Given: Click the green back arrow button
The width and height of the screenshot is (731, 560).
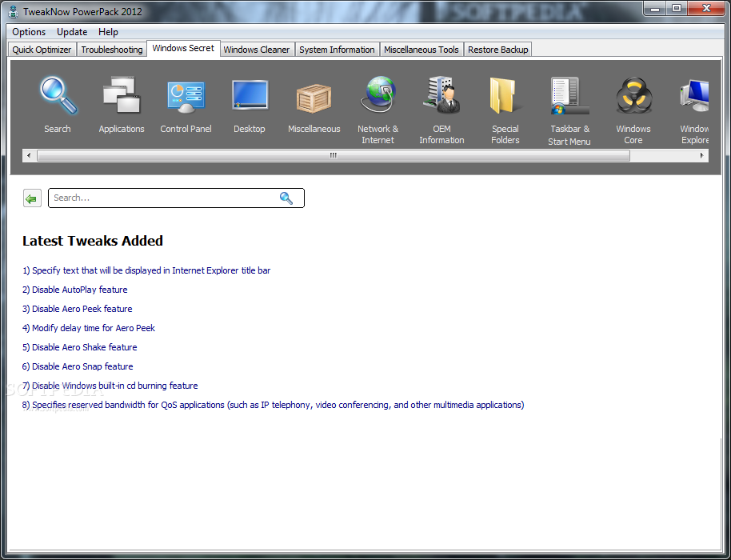Looking at the screenshot, I should click(x=32, y=198).
